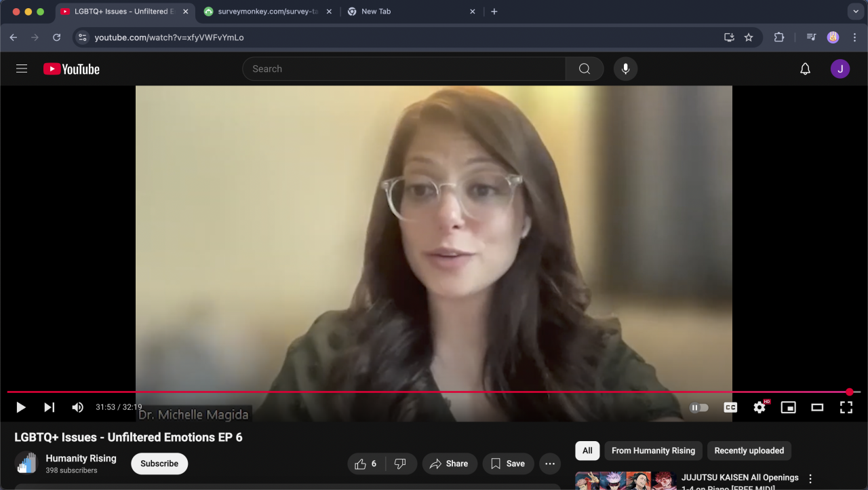Open options menu for JUJUTSU KAISEN video
Screen dimensions: 868x490
pyautogui.click(x=810, y=479)
